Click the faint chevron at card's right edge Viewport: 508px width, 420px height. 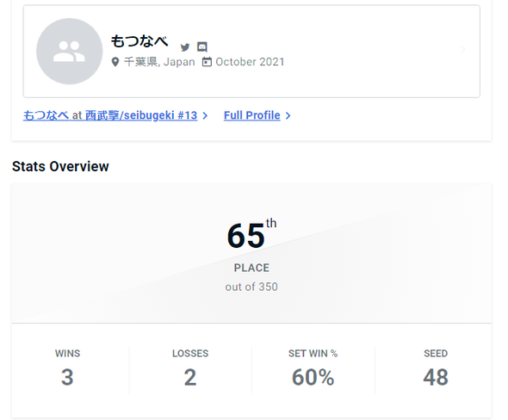[x=463, y=50]
